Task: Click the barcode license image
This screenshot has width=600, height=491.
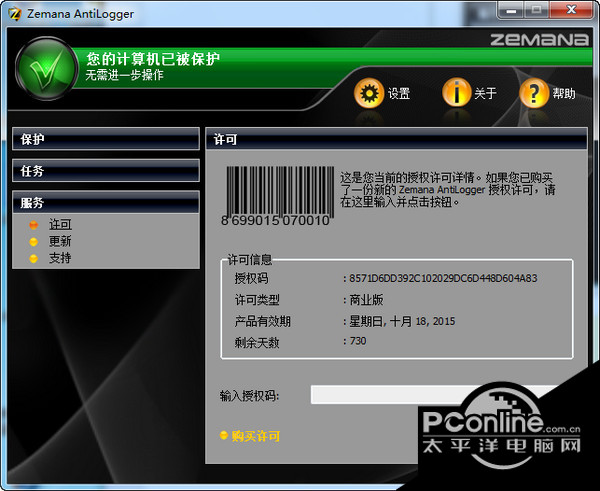Action: 276,196
